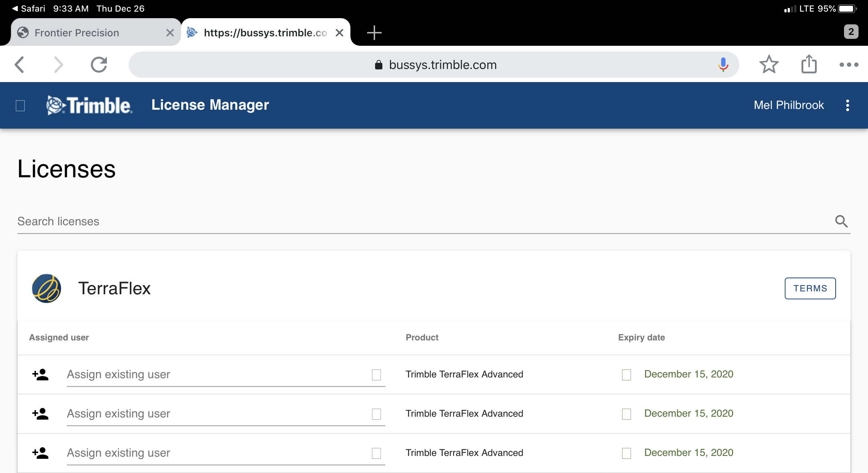
Task: Bookmark page with the star icon
Action: click(x=769, y=65)
